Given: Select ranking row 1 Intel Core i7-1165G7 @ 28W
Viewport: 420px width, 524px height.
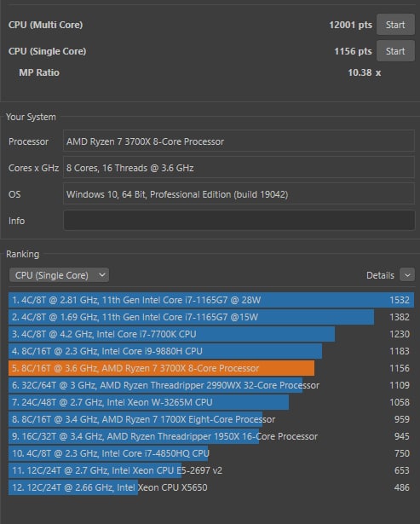Looking at the screenshot, I should [x=211, y=300].
